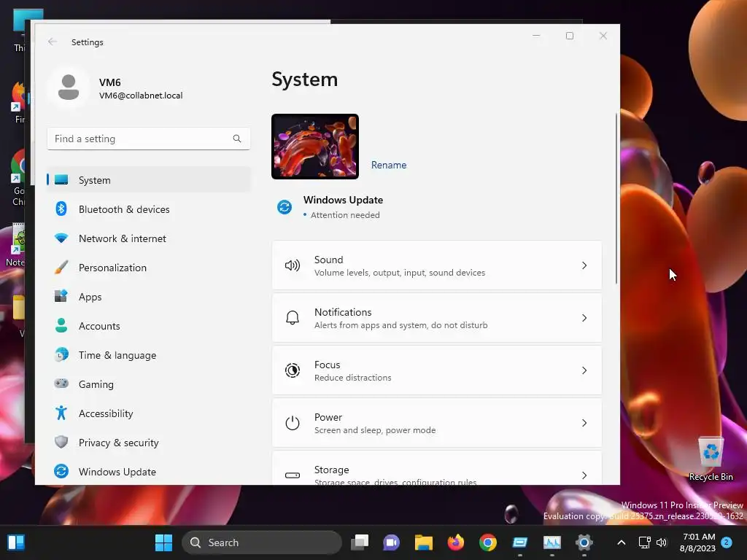Image resolution: width=747 pixels, height=560 pixels.
Task: Expand Power via its chevron
Action: [x=584, y=423]
